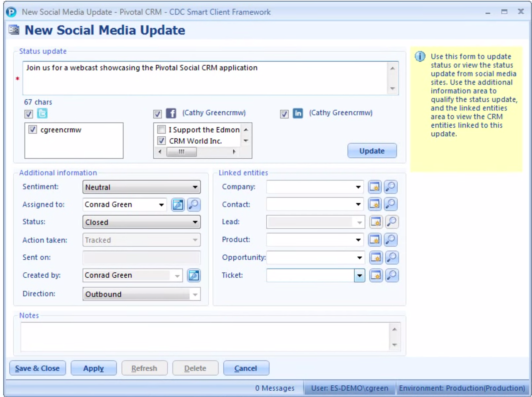Open the Status dropdown showing Closed
Image resolution: width=532 pixels, height=397 pixels.
pos(195,222)
